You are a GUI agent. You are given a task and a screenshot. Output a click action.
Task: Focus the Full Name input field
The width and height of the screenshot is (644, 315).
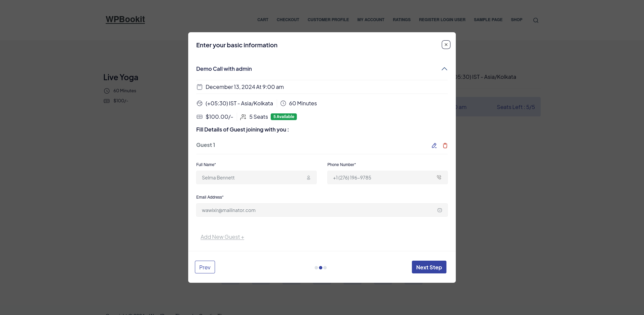tap(252, 178)
